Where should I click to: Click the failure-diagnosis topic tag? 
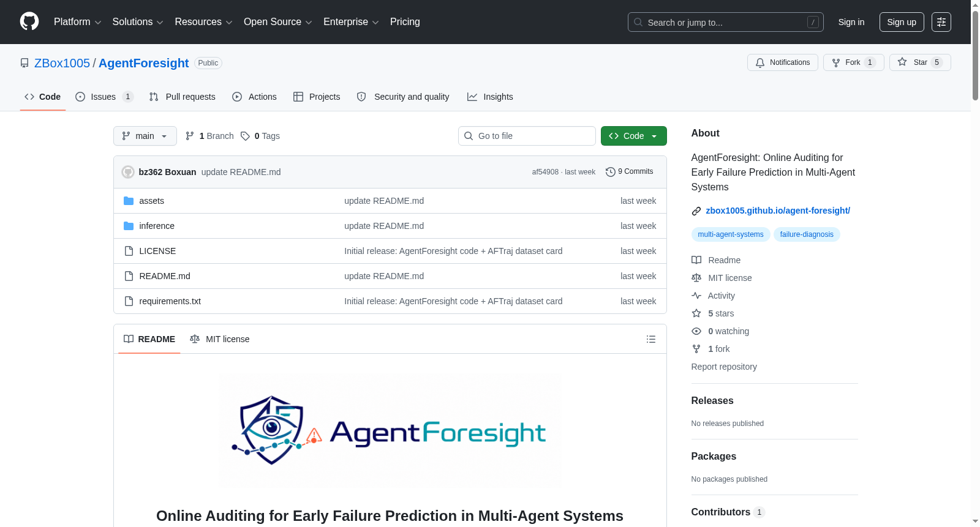tap(807, 234)
